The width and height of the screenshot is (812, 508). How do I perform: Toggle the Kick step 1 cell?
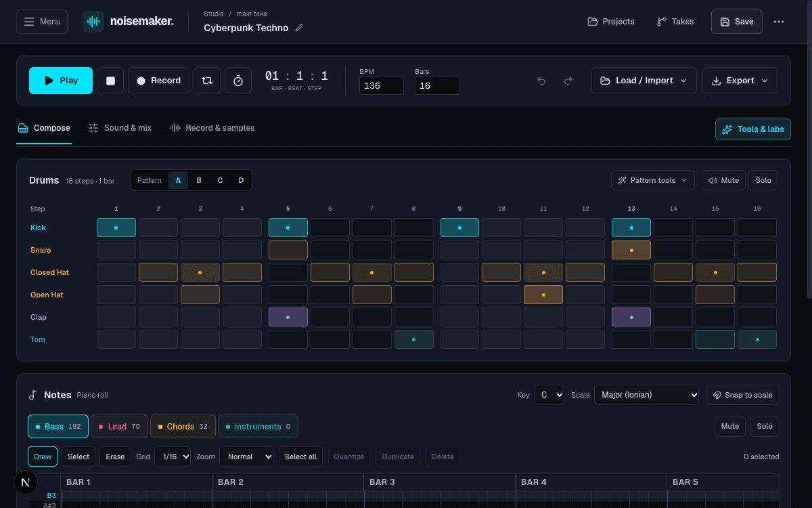[x=116, y=228]
